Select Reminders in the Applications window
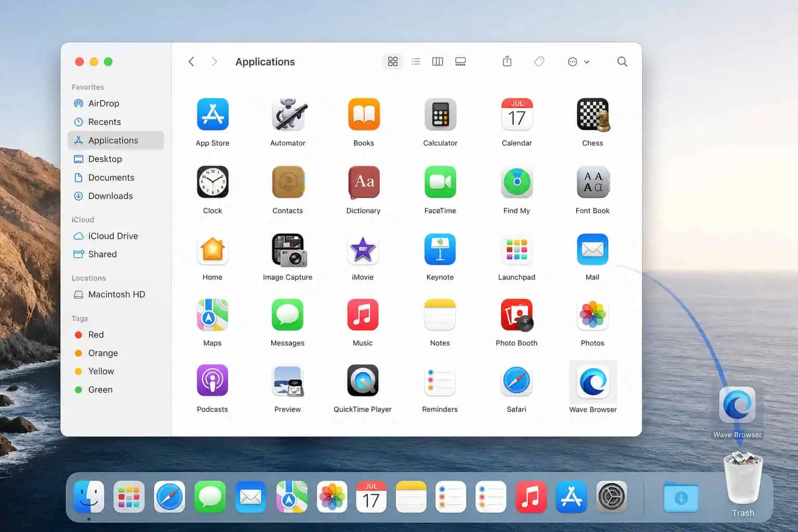 (440, 381)
